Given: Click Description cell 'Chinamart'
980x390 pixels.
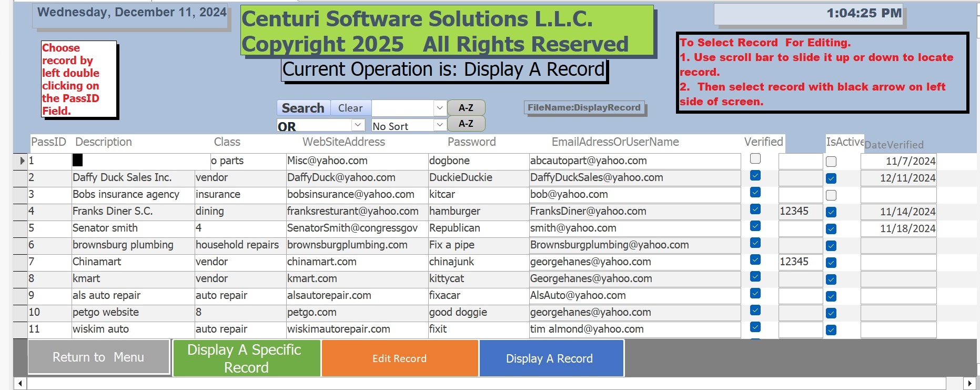Looking at the screenshot, I should (x=133, y=262).
